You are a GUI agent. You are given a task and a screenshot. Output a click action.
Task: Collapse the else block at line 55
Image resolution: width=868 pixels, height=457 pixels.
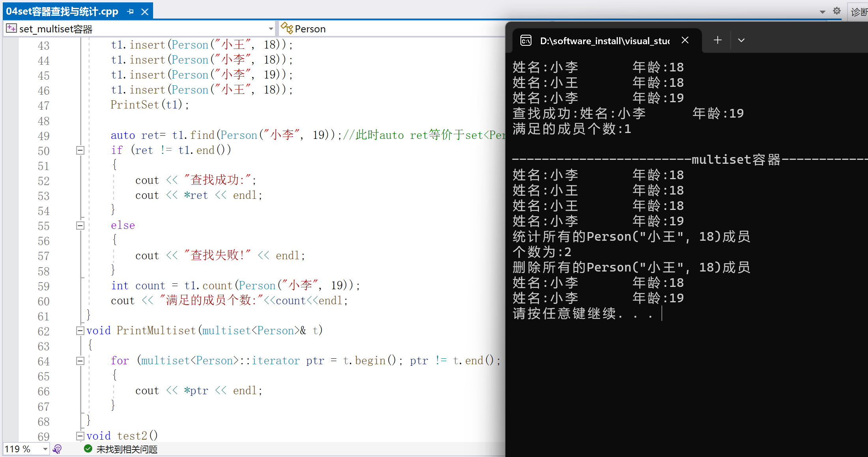(80, 225)
